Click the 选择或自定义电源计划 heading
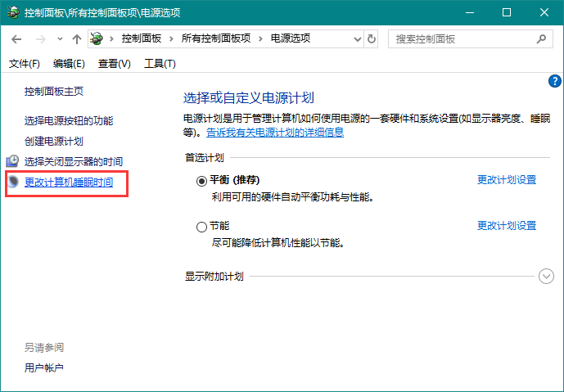Screen dimensions: 564x392 coord(249,98)
